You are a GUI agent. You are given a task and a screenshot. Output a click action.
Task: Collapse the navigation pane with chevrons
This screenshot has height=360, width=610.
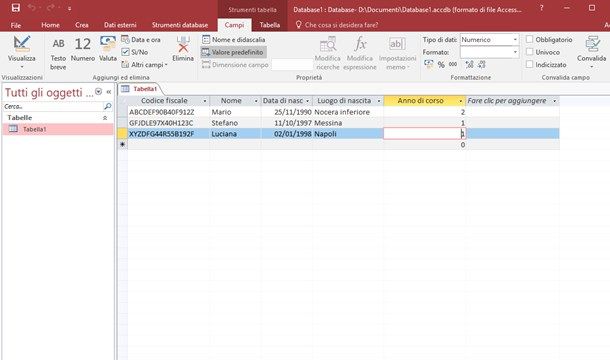click(109, 92)
